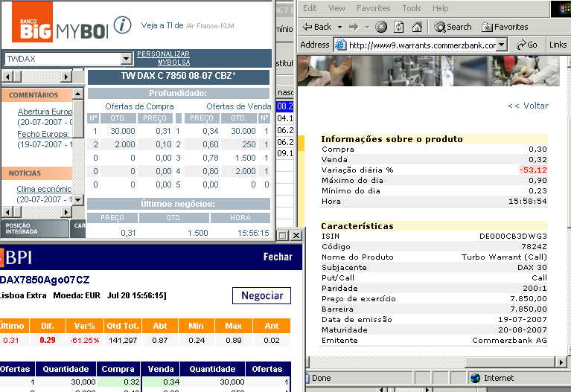Open the Clima económico news link
The width and height of the screenshot is (571, 392).
click(44, 189)
